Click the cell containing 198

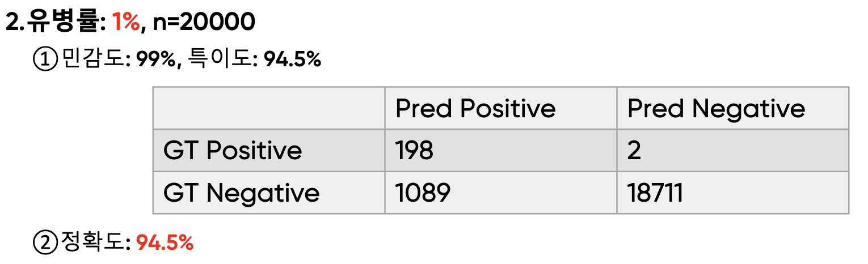pos(500,151)
